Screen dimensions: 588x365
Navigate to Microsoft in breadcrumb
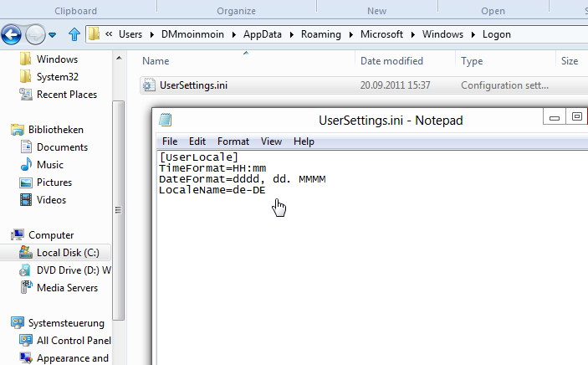[x=381, y=34]
